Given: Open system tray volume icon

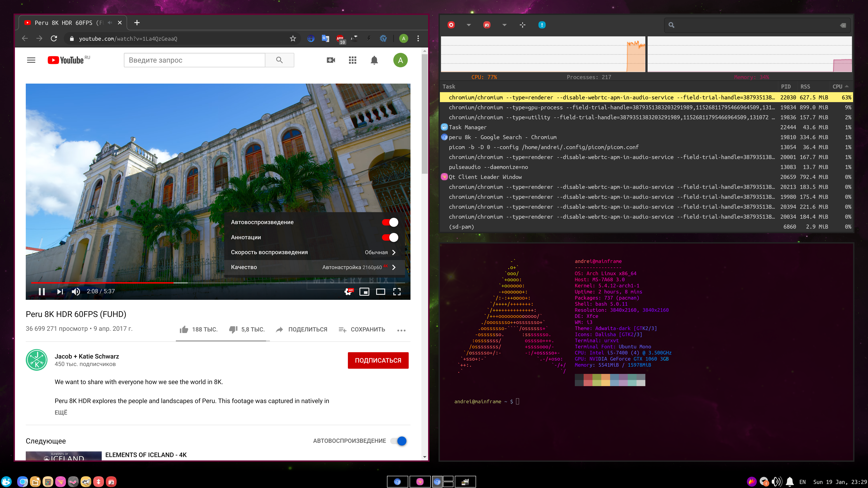Looking at the screenshot, I should pos(777,482).
